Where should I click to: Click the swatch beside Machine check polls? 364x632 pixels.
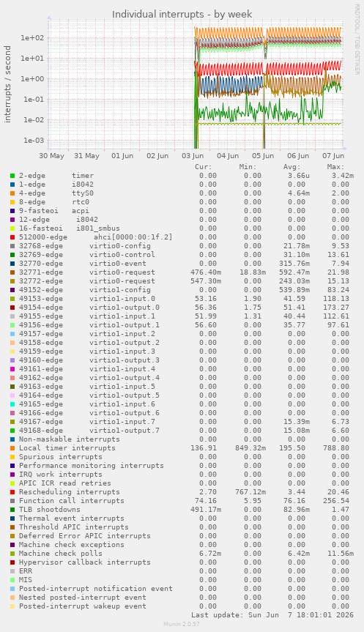point(12,554)
